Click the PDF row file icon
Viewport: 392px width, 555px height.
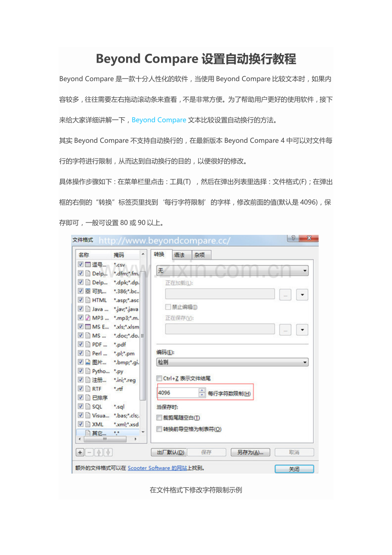(88, 344)
